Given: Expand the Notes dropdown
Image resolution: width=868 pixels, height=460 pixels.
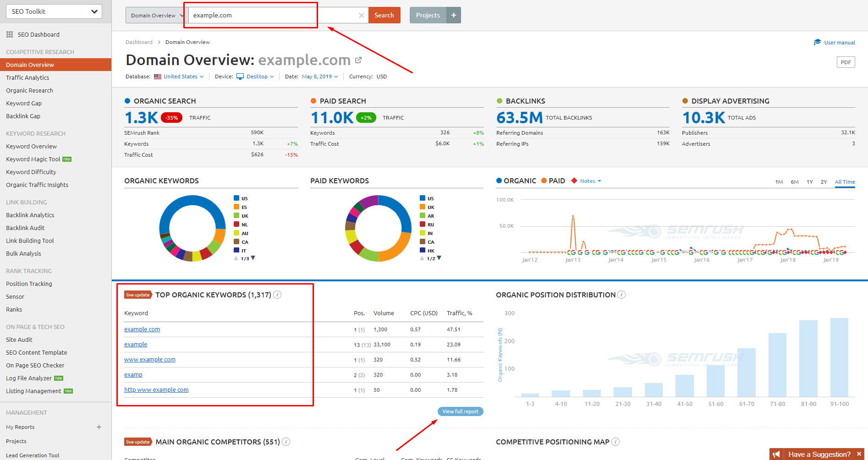Looking at the screenshot, I should 590,181.
